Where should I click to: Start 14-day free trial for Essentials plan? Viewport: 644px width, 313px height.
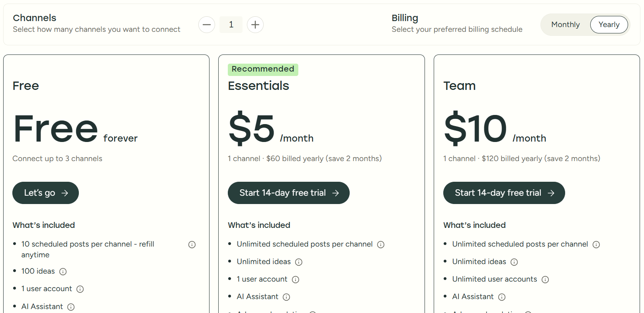[x=288, y=193]
